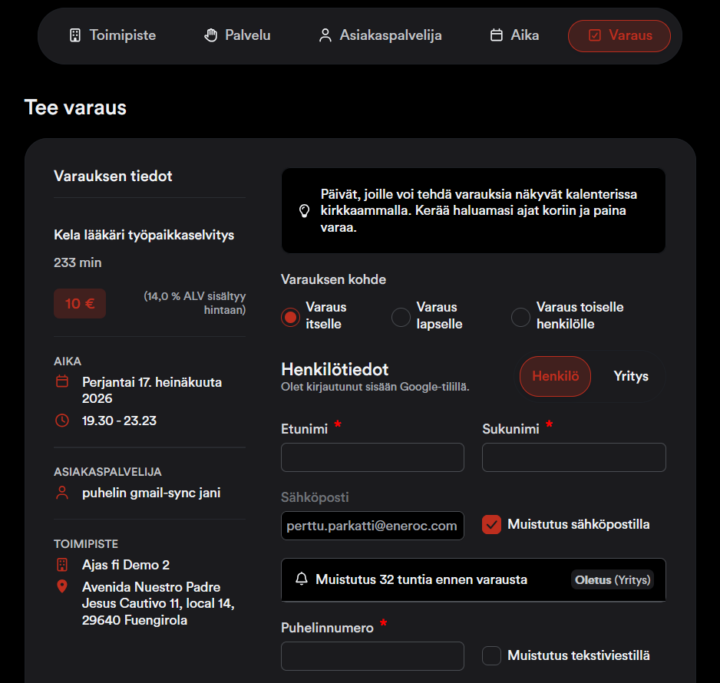Click the Henkilötiedot heading
720x683 pixels.
tap(335, 369)
